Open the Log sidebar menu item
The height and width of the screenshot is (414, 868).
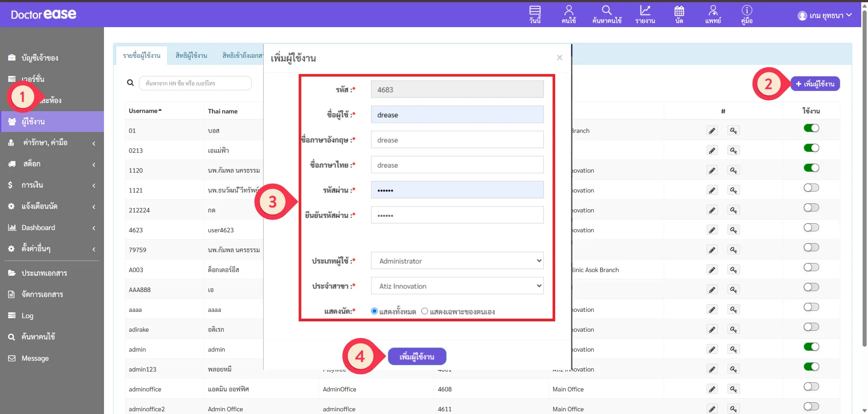(28, 316)
